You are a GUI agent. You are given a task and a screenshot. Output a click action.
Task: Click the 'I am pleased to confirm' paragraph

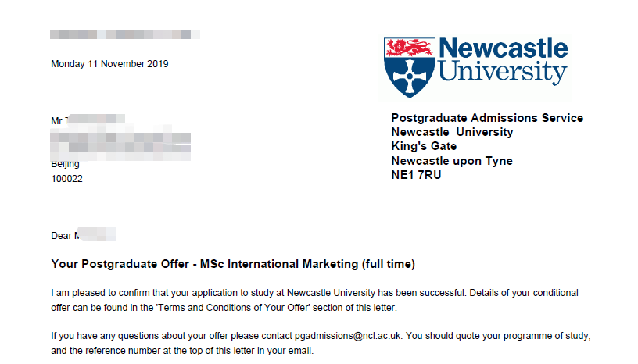(x=314, y=300)
